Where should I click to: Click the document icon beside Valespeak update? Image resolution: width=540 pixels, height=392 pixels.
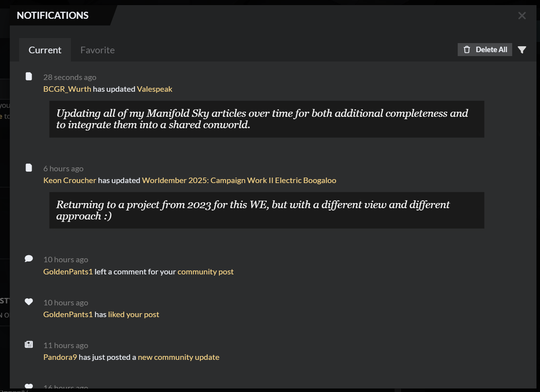pyautogui.click(x=29, y=76)
